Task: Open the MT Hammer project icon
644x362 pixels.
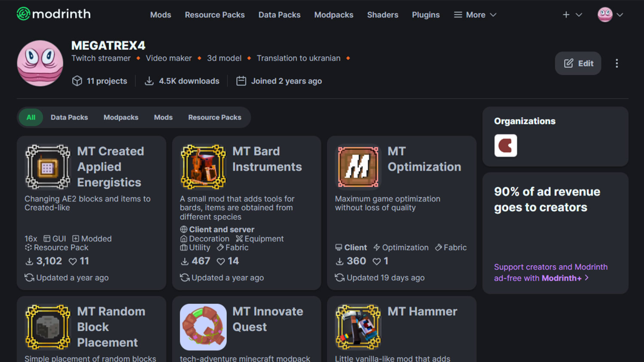Action: click(x=358, y=327)
